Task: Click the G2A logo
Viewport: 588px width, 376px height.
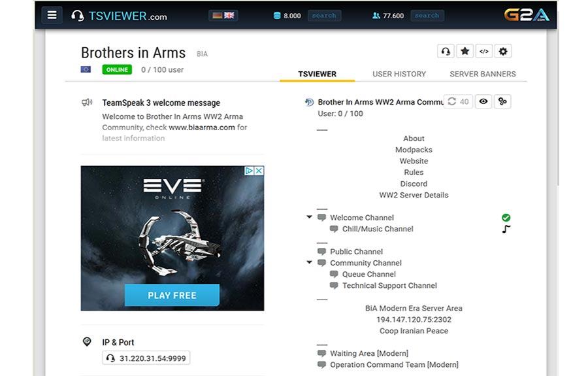Action: click(x=527, y=16)
